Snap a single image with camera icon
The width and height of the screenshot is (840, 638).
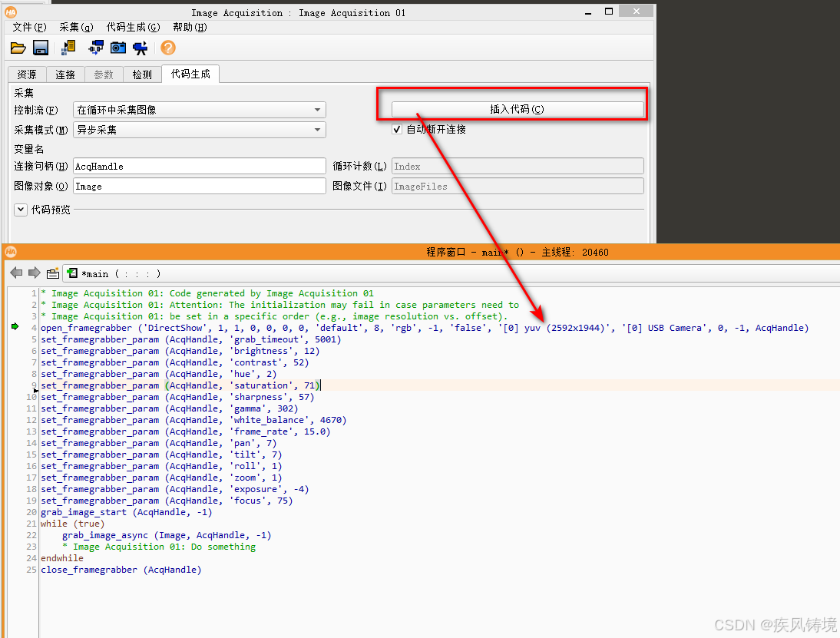point(117,48)
